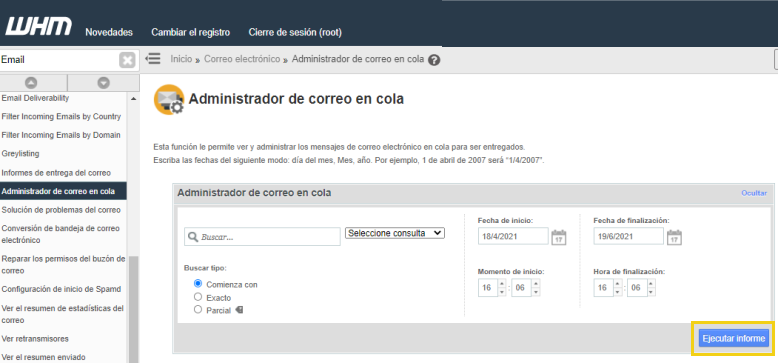Open Filter Incoming Emails by Country
The image size is (778, 363).
[x=61, y=117]
